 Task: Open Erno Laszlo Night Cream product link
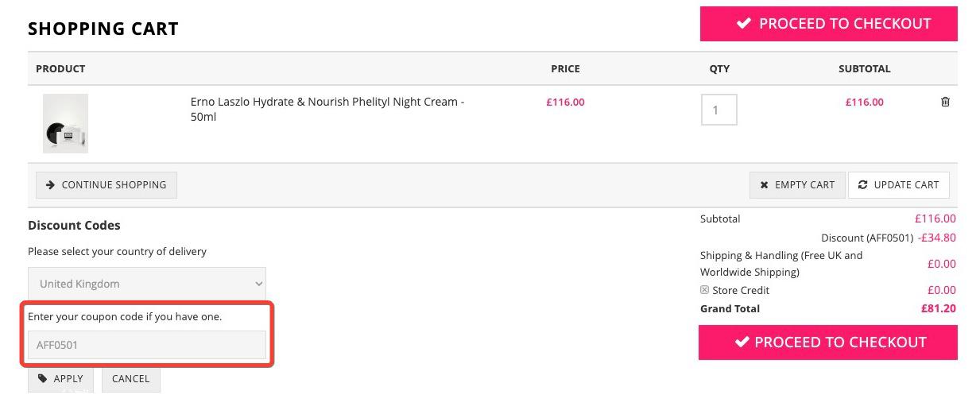tap(327, 110)
